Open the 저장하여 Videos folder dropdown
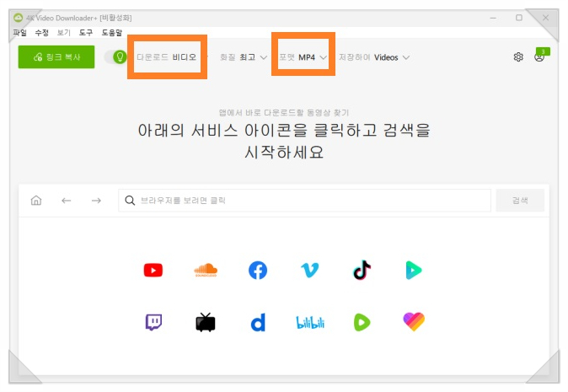This screenshot has height=392, width=568. coord(374,57)
